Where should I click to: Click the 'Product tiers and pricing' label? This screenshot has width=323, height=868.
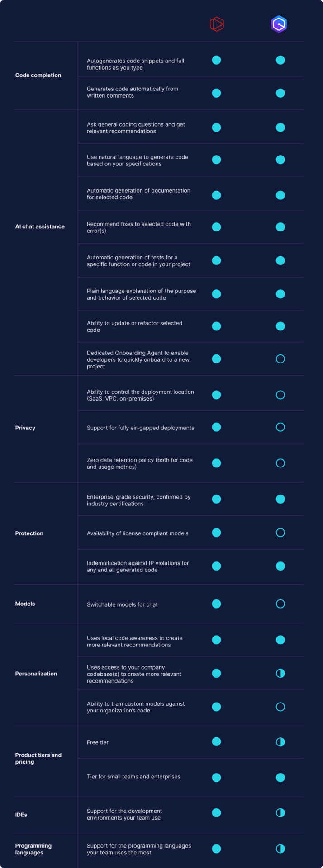[x=38, y=758]
